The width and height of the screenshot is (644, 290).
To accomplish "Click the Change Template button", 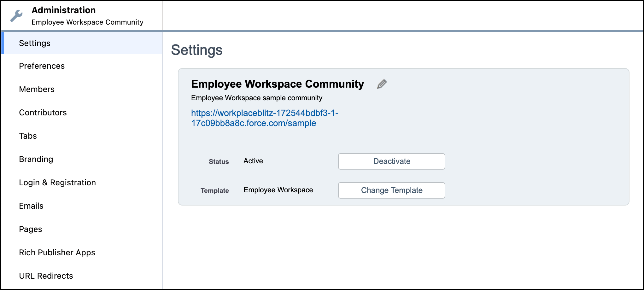I will (391, 190).
